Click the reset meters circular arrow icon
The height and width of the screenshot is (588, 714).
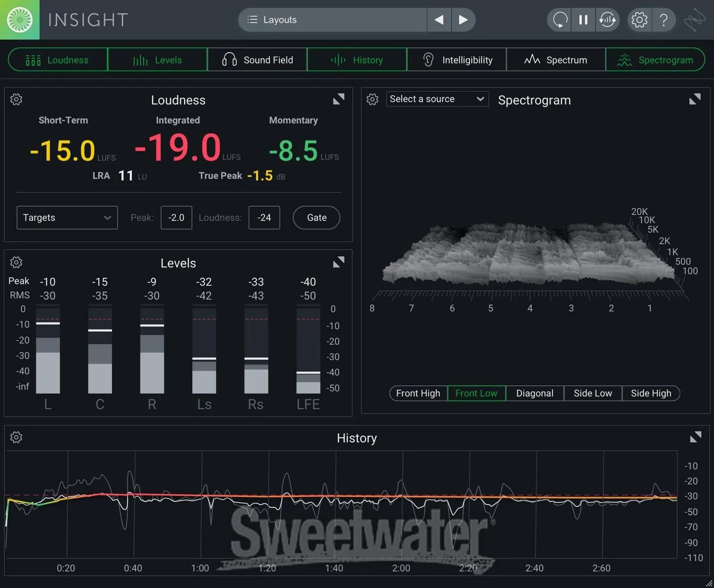pos(560,20)
